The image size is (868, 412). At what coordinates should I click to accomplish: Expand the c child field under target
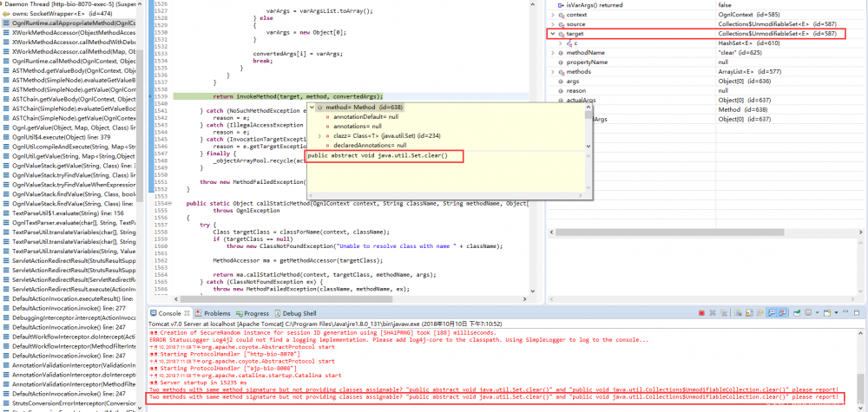tap(560, 43)
